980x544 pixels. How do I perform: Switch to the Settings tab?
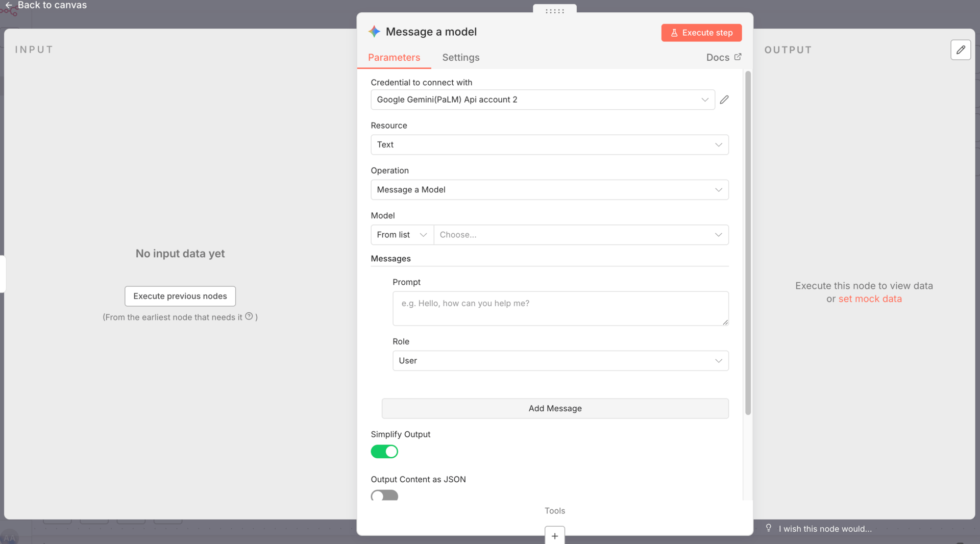tap(460, 57)
